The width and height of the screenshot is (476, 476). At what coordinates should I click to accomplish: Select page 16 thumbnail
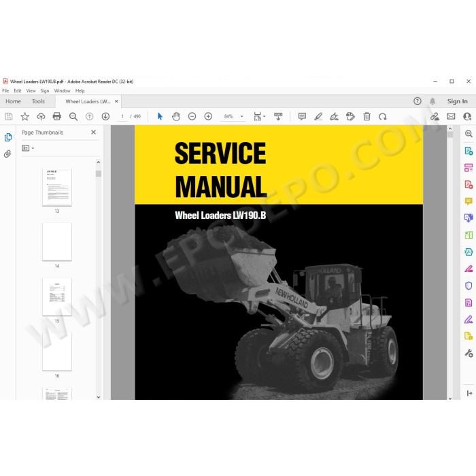[x=57, y=352]
